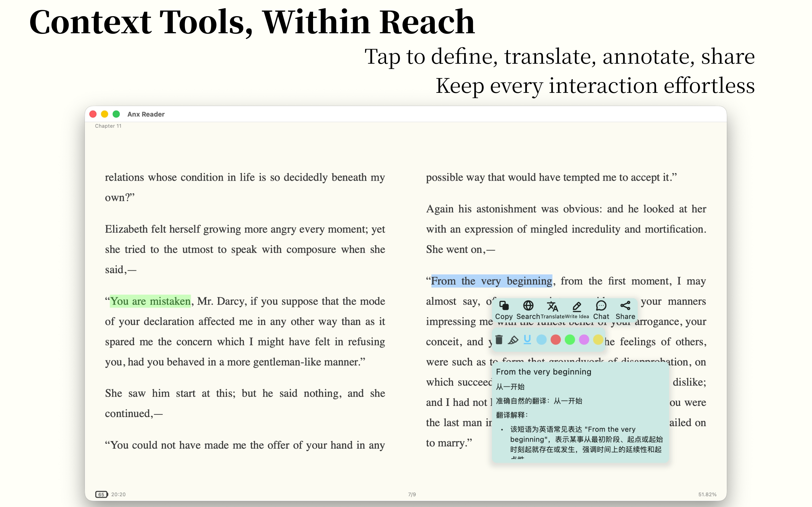Click the translation result popup text
812x507 pixels.
pos(580,413)
